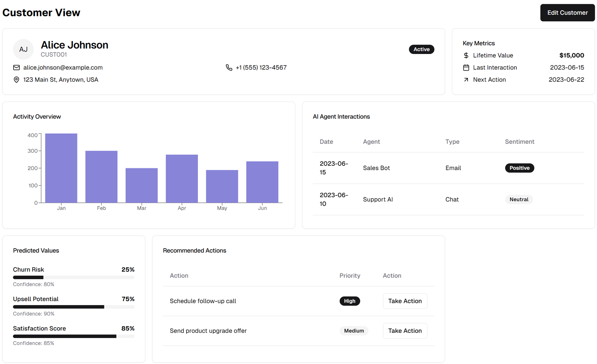Click the location pin icon
The height and width of the screenshot is (364, 597).
[x=16, y=80]
